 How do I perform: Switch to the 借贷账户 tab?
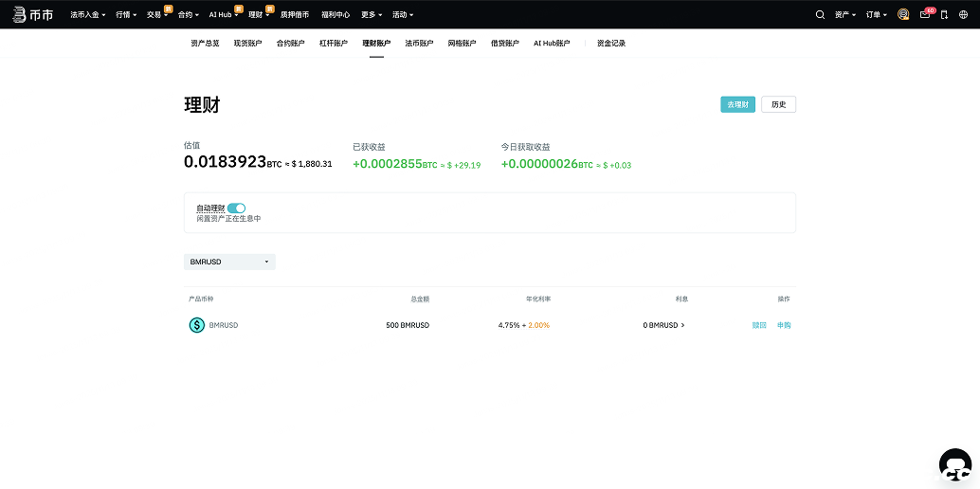point(504,44)
